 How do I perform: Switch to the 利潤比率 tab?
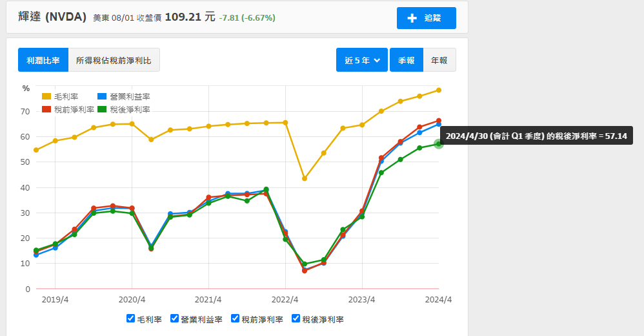coord(43,60)
